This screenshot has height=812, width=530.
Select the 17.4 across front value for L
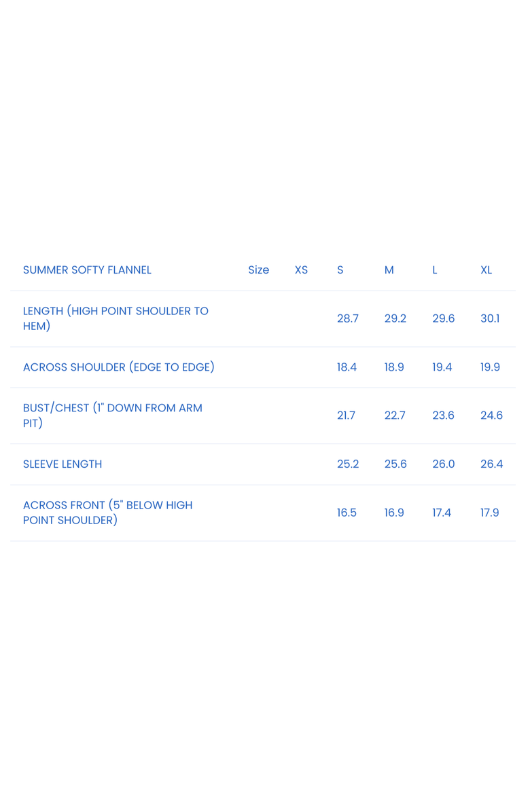point(442,513)
